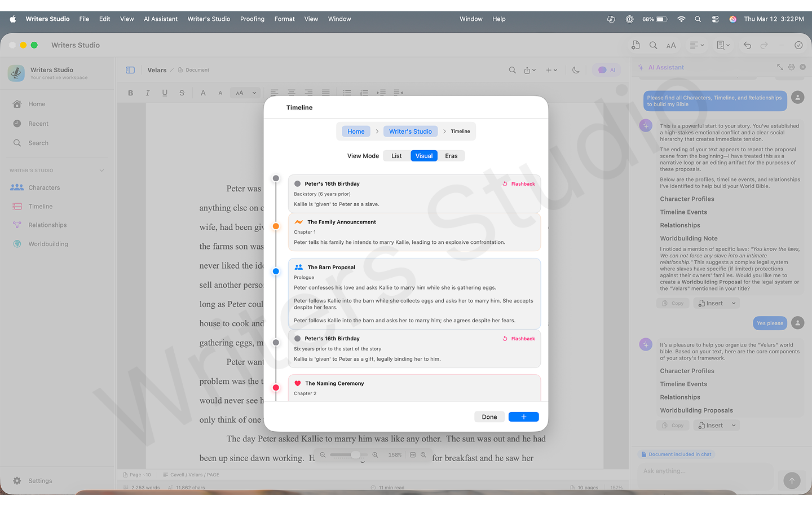The width and height of the screenshot is (812, 508).
Task: Select the Visual view mode
Action: 424,156
